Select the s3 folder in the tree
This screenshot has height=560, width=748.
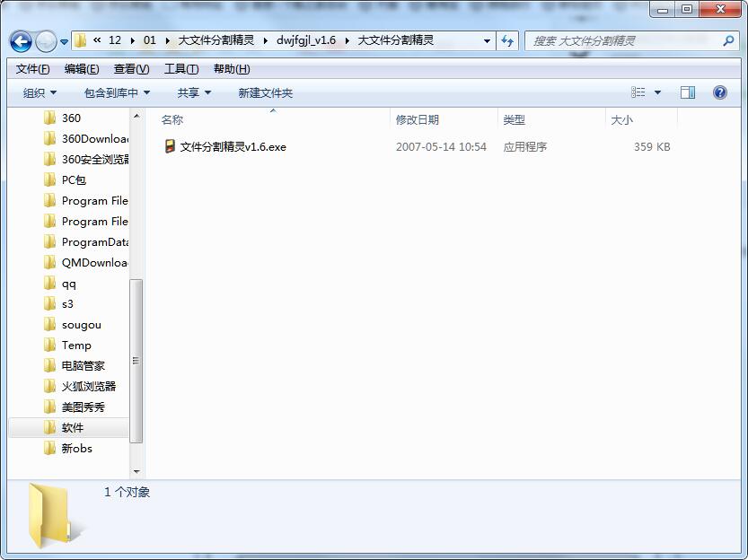coord(67,304)
